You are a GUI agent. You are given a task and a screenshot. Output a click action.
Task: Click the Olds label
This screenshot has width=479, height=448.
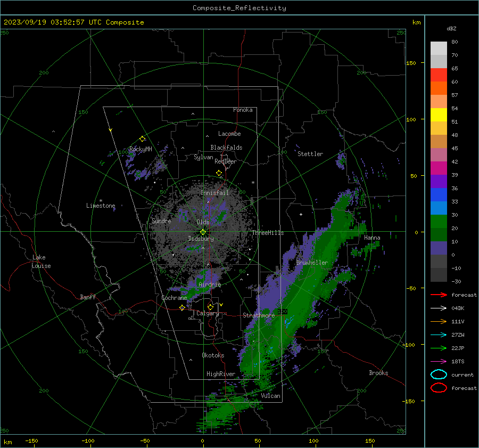pyautogui.click(x=203, y=222)
